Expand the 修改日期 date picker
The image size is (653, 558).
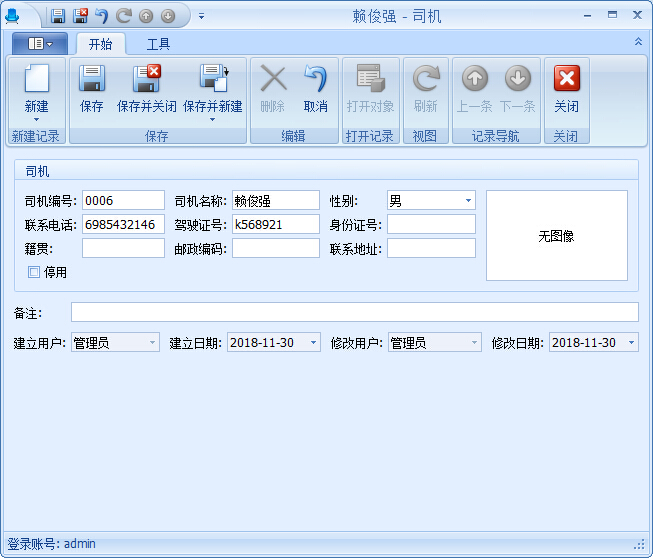click(631, 343)
